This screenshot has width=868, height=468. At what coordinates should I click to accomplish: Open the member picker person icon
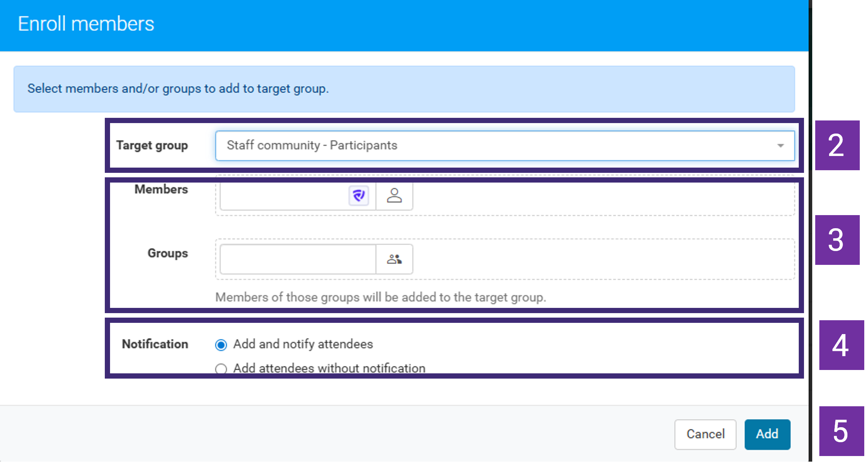[x=394, y=196]
